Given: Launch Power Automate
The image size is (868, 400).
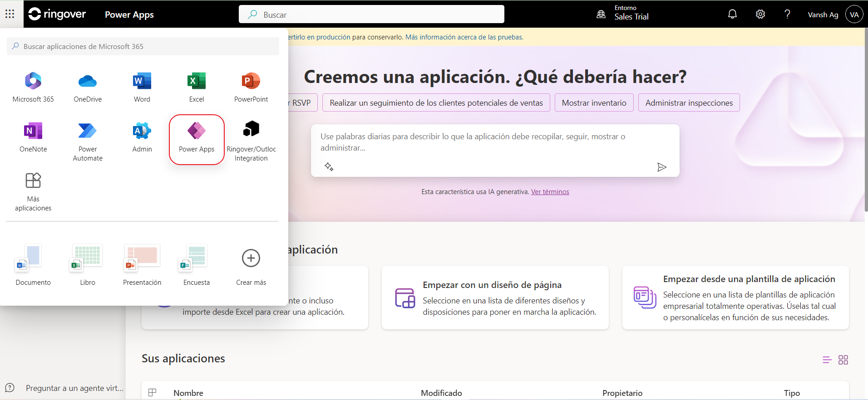Looking at the screenshot, I should point(88,141).
